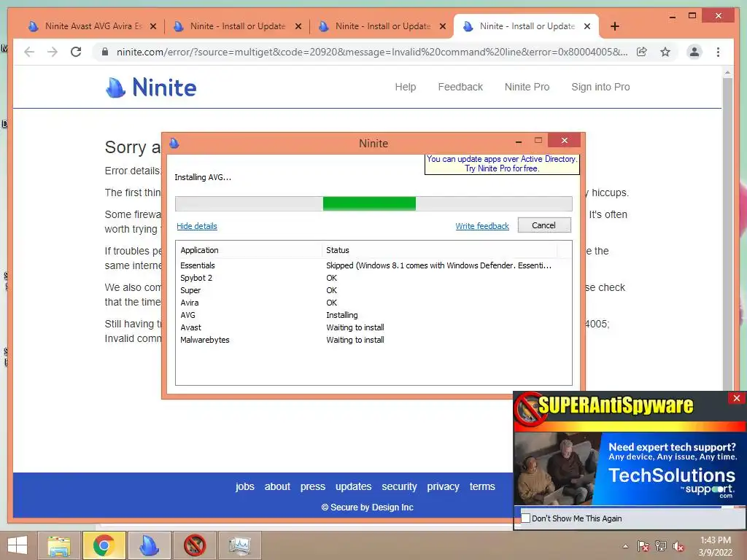Open security link in footer
Viewport: 747px width, 560px height.
coord(399,486)
